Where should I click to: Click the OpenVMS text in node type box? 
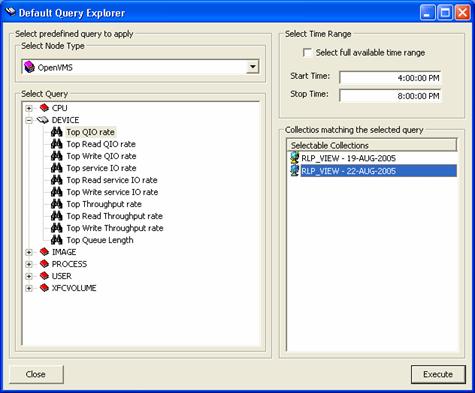pyautogui.click(x=55, y=67)
